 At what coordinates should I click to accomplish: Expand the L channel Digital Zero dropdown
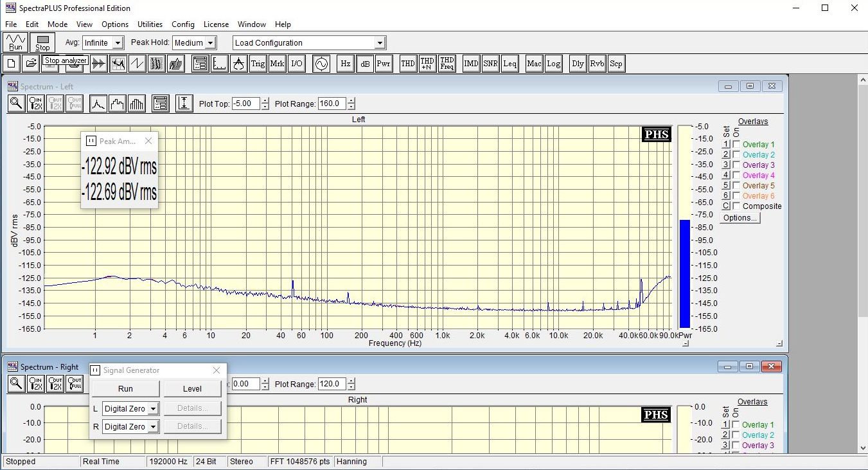[x=153, y=409]
